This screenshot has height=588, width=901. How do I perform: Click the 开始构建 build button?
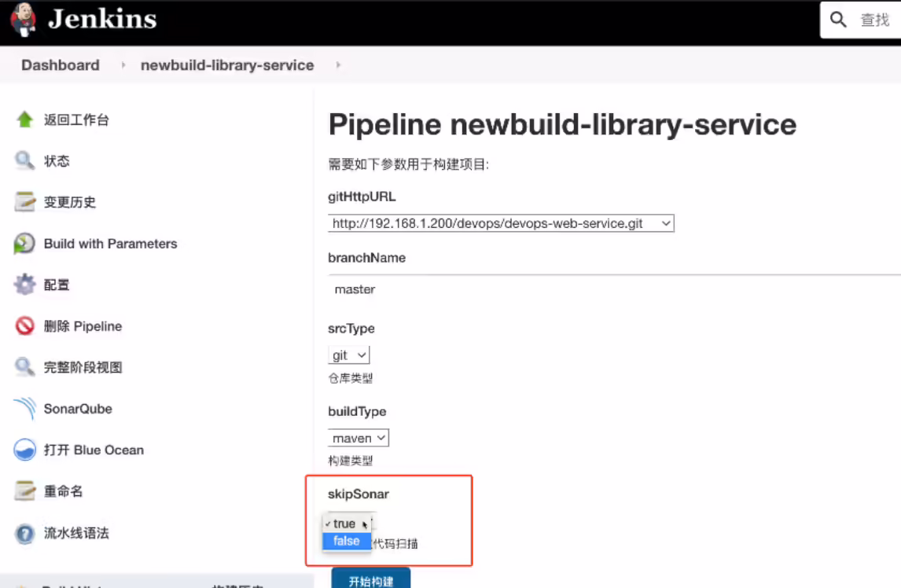(370, 579)
